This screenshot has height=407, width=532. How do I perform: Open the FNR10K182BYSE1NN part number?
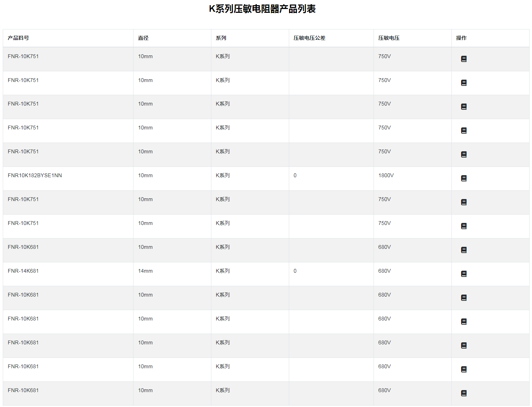[35, 175]
